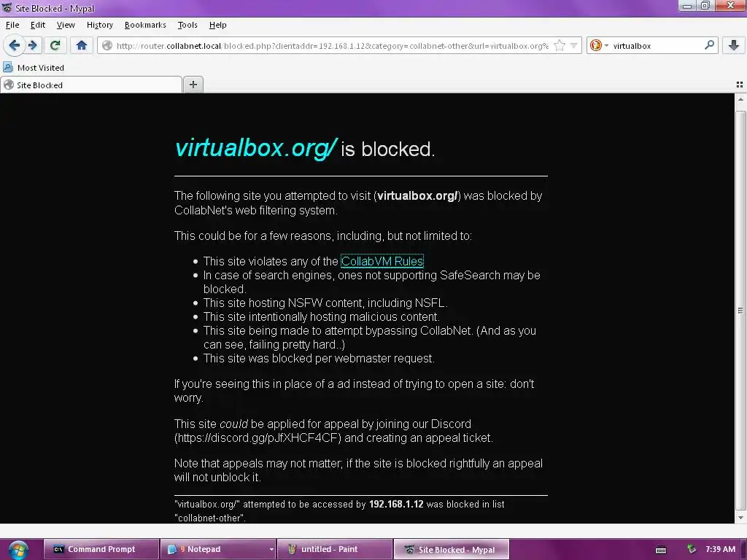Click the scrollbar up arrow
Viewport: 747px width, 560px height.
pos(740,99)
